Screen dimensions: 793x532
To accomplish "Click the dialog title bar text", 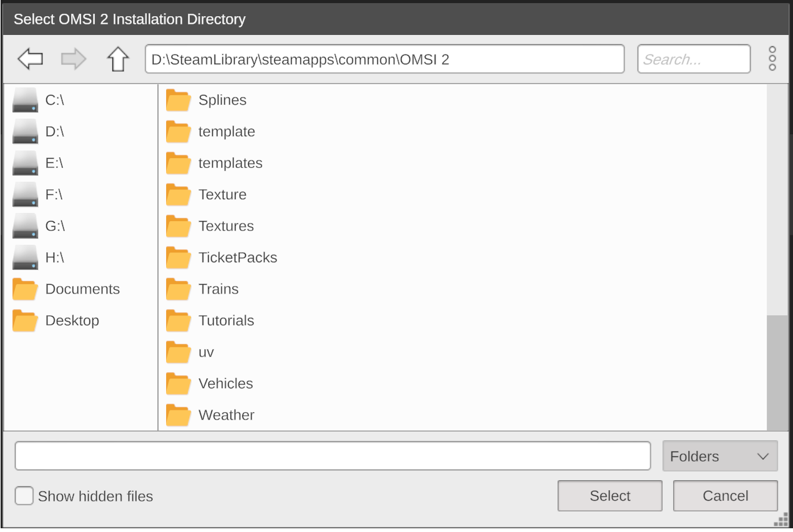I will coord(130,19).
